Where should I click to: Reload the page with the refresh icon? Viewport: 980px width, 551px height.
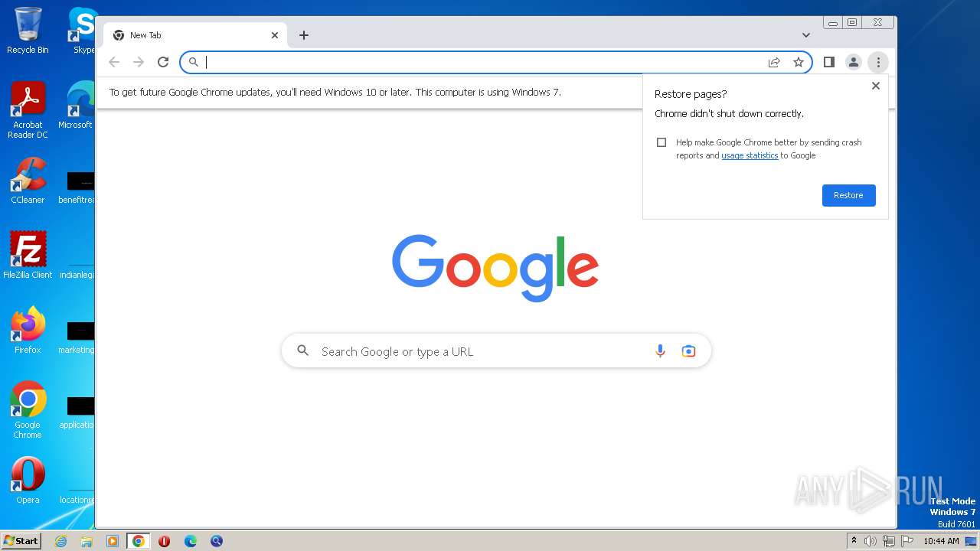[163, 62]
